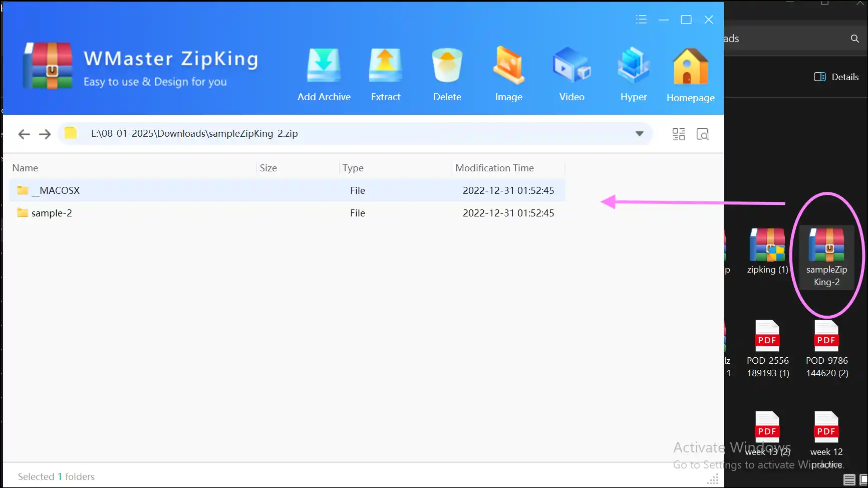This screenshot has width=868, height=488.
Task: Sort by the Type column header
Action: (x=353, y=168)
